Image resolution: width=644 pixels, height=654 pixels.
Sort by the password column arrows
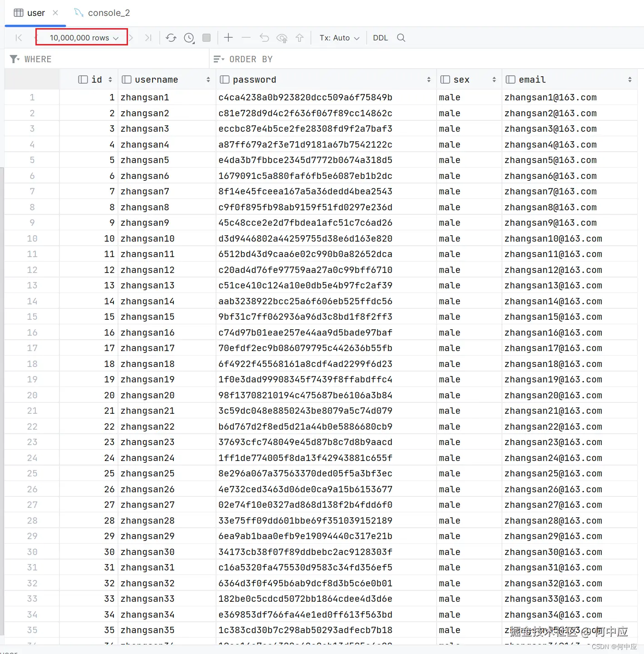[x=429, y=79]
